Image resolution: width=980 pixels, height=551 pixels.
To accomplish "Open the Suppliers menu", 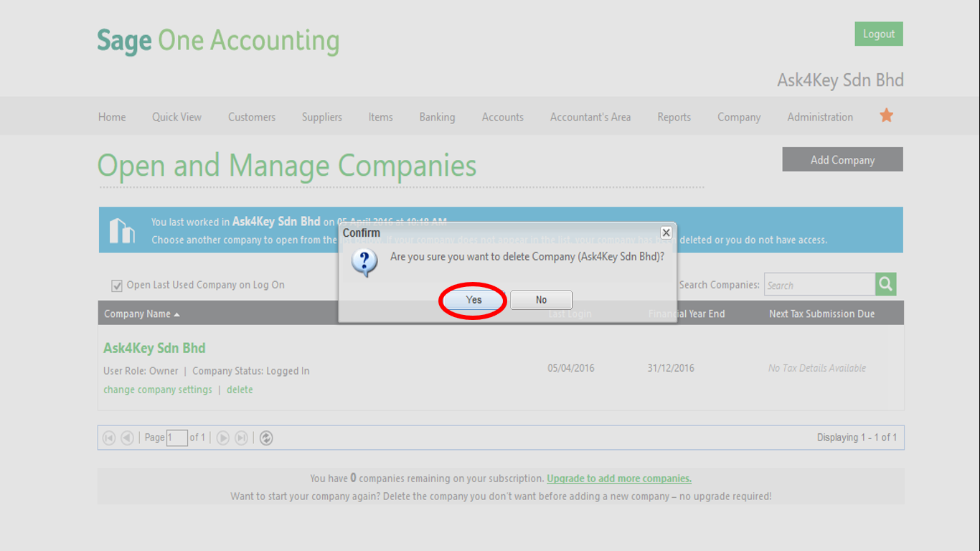I will click(322, 117).
